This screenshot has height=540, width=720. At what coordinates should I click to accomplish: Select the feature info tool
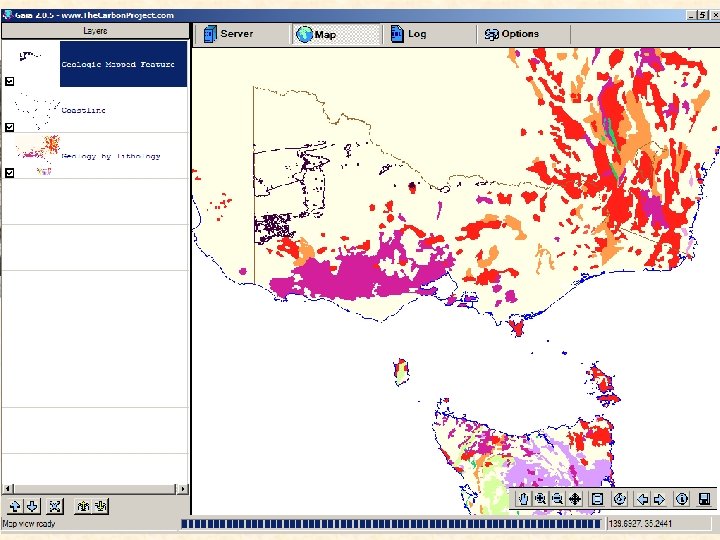point(682,499)
